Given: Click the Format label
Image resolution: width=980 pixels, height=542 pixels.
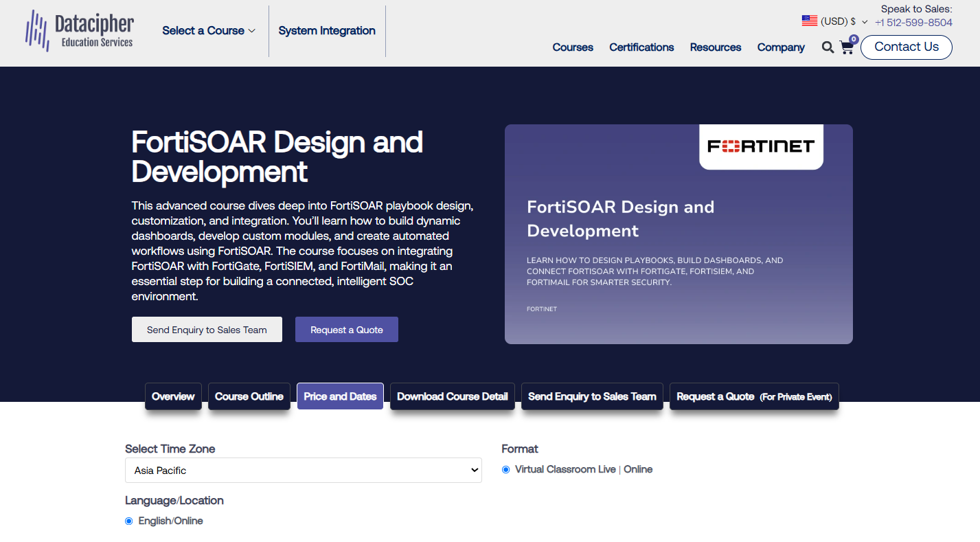Looking at the screenshot, I should click(x=520, y=449).
